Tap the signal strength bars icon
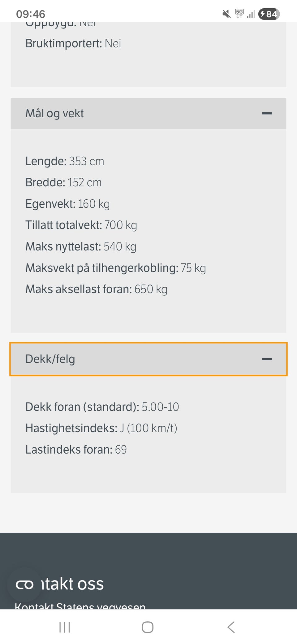 (x=251, y=14)
